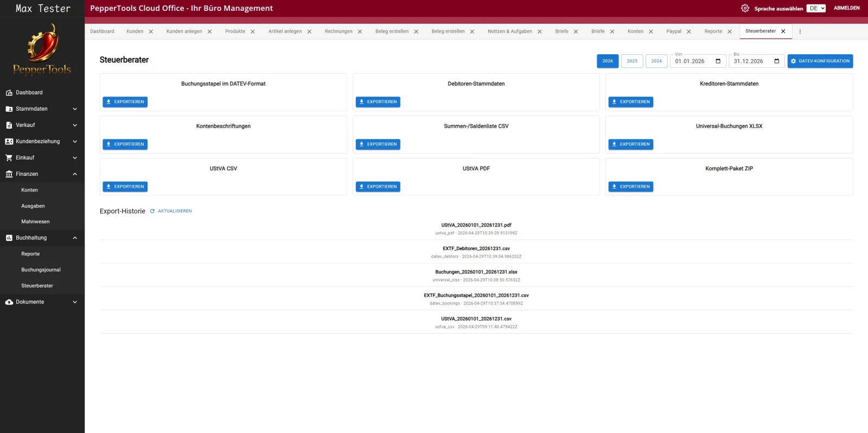
Task: Click the Dashboard sidebar home icon
Action: (x=9, y=93)
